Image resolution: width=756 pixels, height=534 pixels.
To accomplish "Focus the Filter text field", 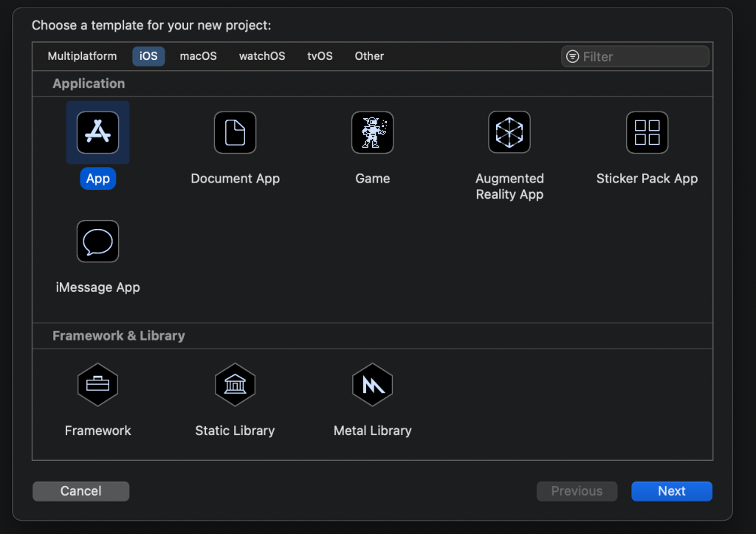I will tap(635, 56).
